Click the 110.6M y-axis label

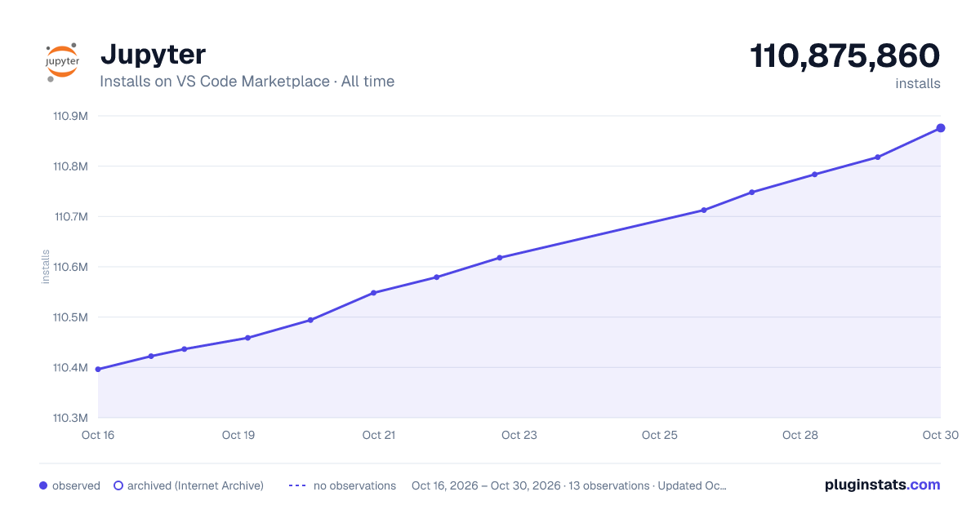coord(70,267)
